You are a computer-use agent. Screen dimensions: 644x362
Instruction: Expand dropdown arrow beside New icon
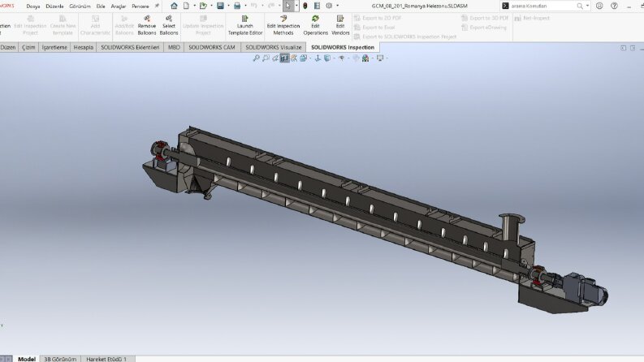pyautogui.click(x=194, y=6)
